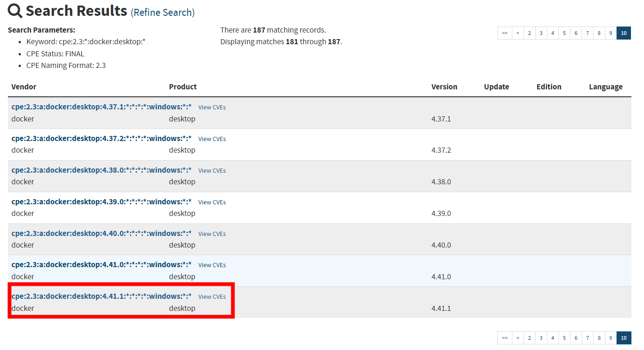Select page 5 in bottom pagination
Viewport: 644px width, 350px height.
pyautogui.click(x=564, y=338)
